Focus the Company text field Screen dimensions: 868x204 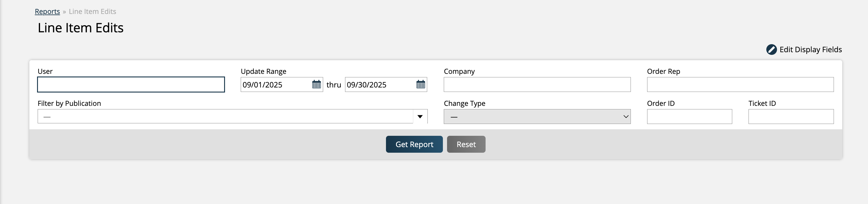pyautogui.click(x=537, y=85)
